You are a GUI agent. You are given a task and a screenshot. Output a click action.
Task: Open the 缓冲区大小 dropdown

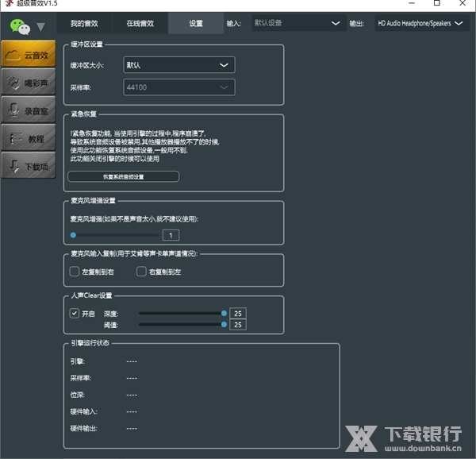tap(179, 65)
